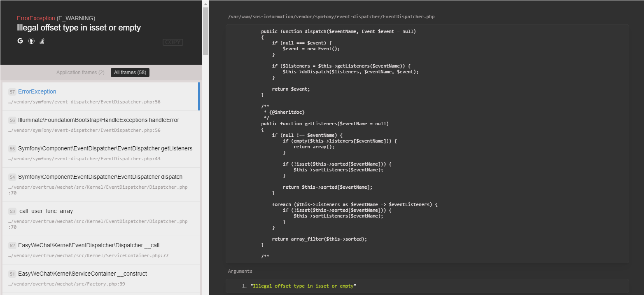This screenshot has height=295, width=644.
Task: Select the All frames (58) tab
Action: point(130,72)
